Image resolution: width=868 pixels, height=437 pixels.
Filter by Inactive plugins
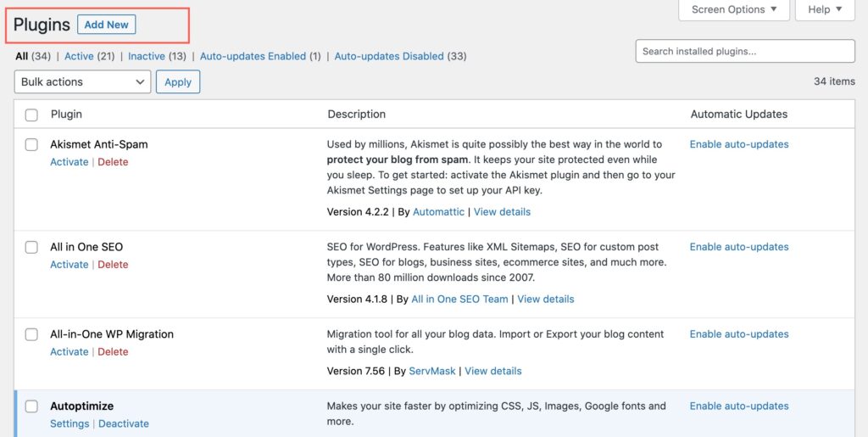(147, 56)
